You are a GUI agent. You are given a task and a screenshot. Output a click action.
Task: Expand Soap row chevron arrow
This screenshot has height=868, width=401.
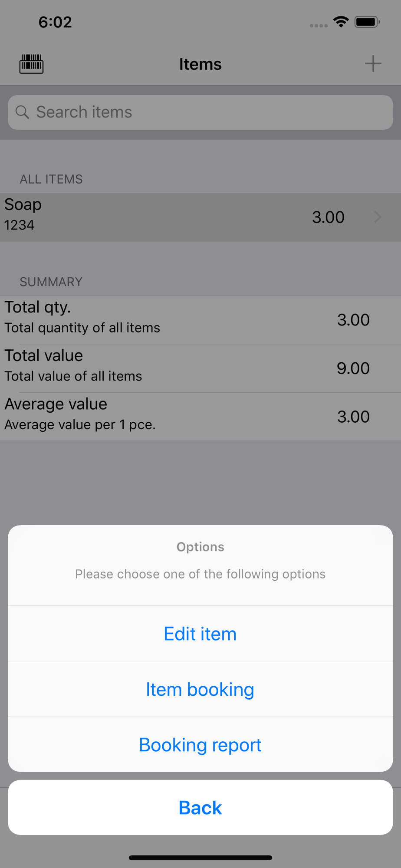pyautogui.click(x=377, y=217)
